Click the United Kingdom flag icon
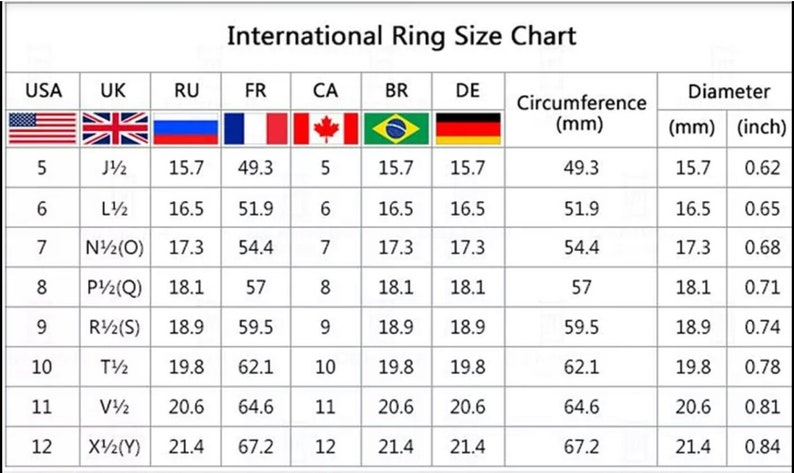 (x=115, y=128)
